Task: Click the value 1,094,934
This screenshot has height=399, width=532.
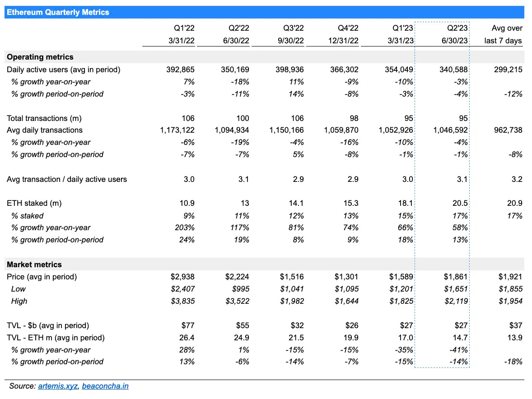Action: point(232,130)
